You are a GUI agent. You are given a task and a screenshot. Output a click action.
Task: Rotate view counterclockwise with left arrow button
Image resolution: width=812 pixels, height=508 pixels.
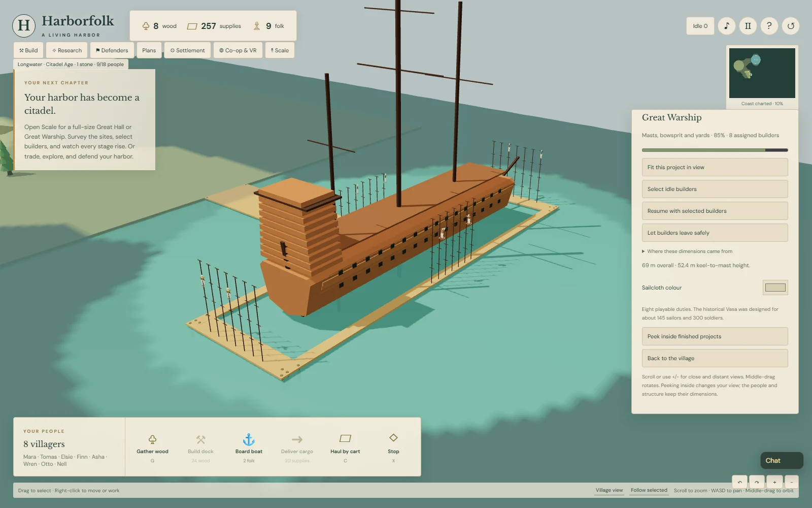click(739, 482)
